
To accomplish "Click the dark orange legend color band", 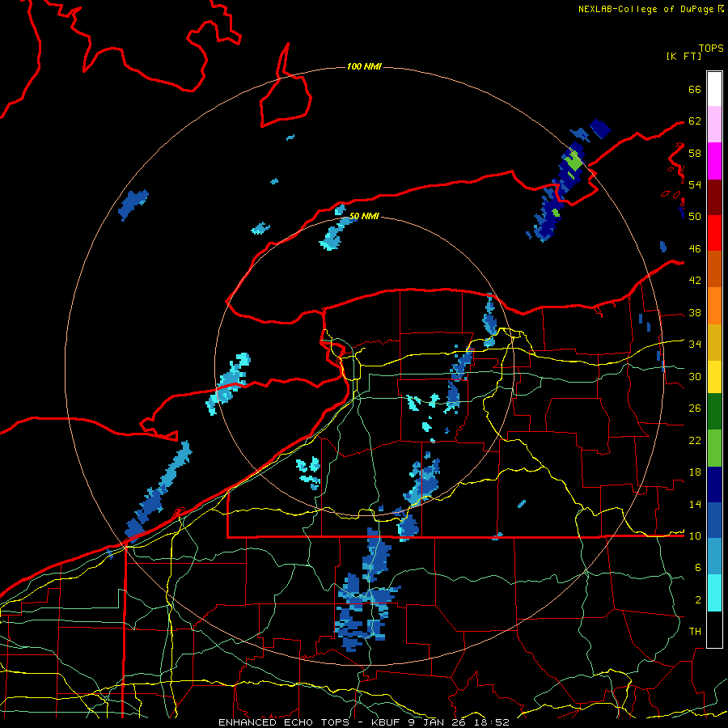I will (714, 269).
